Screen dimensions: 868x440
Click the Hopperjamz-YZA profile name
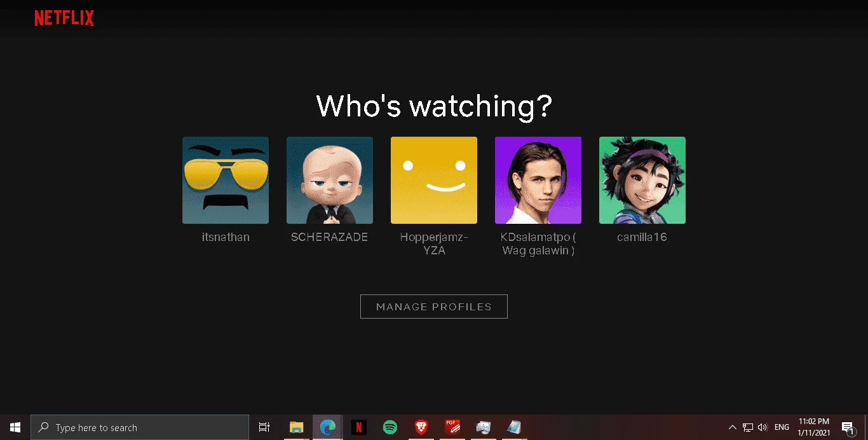434,244
